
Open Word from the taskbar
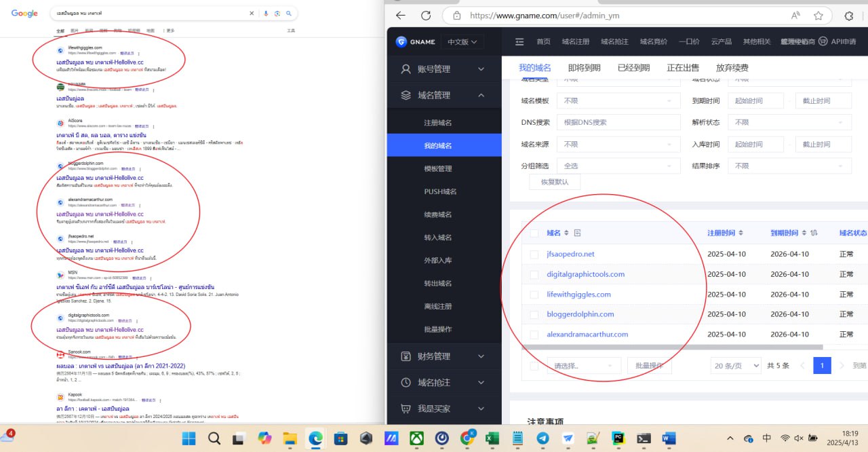pyautogui.click(x=669, y=438)
